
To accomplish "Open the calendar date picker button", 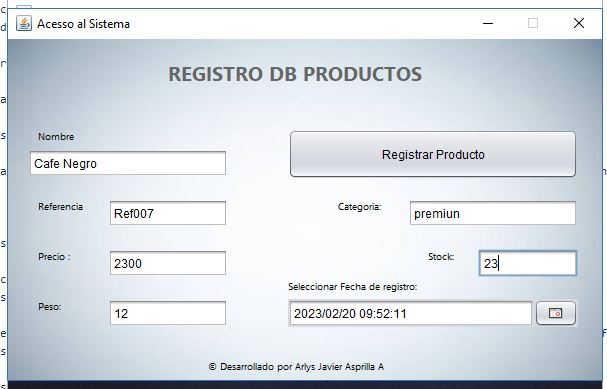I will click(x=556, y=313).
